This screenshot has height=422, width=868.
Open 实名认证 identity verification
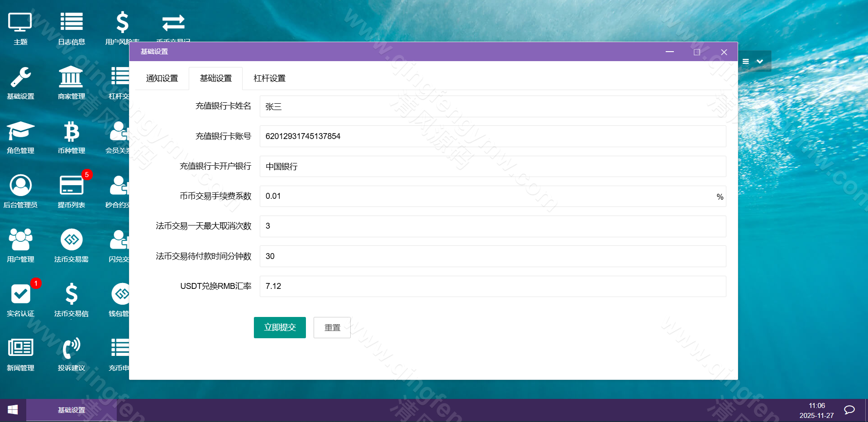(20, 299)
